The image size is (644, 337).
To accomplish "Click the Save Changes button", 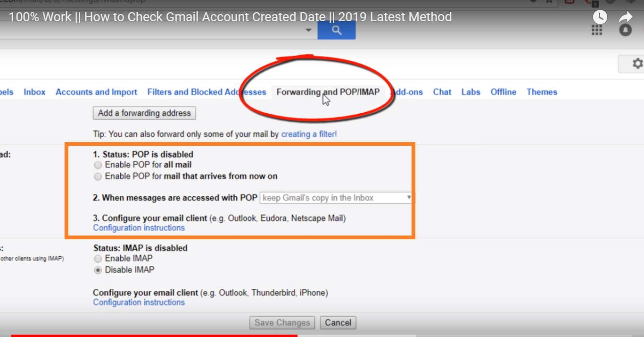I will [x=282, y=323].
